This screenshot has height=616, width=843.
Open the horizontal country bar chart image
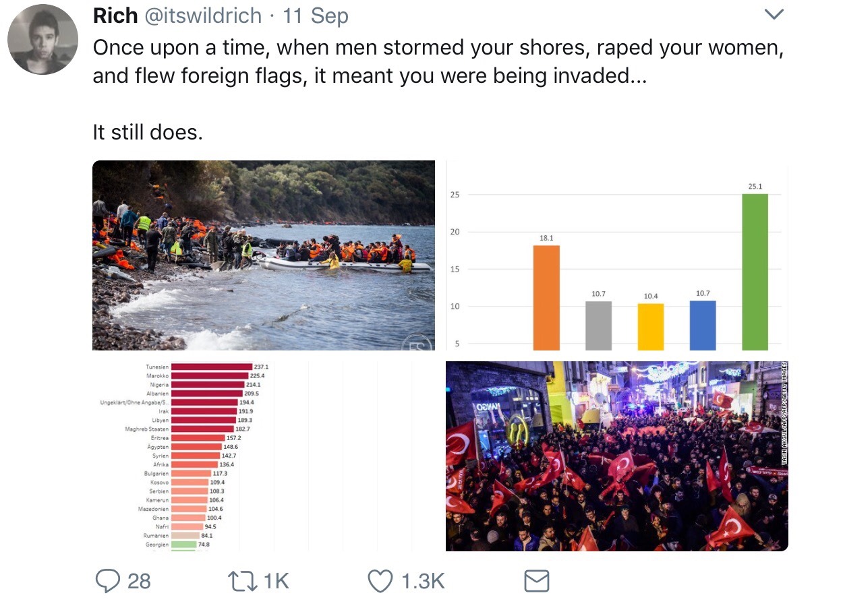click(x=264, y=456)
